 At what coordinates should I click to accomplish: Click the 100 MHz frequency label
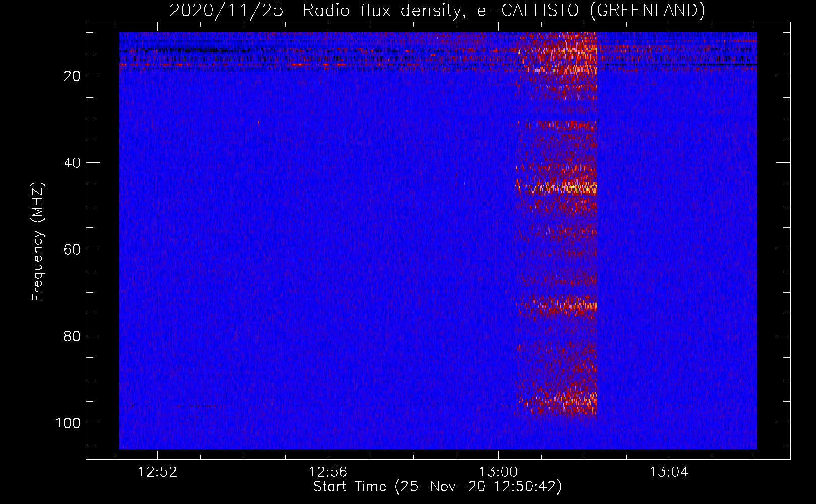tap(68, 423)
